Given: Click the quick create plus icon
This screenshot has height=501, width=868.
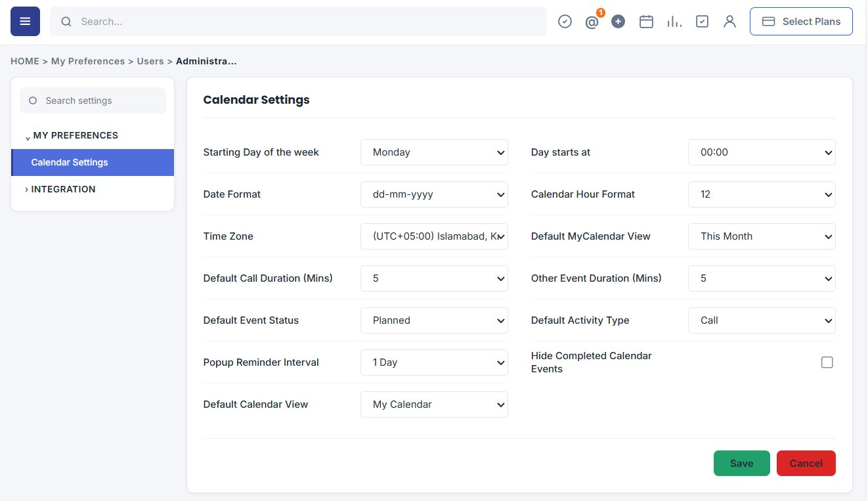Looking at the screenshot, I should pos(618,22).
